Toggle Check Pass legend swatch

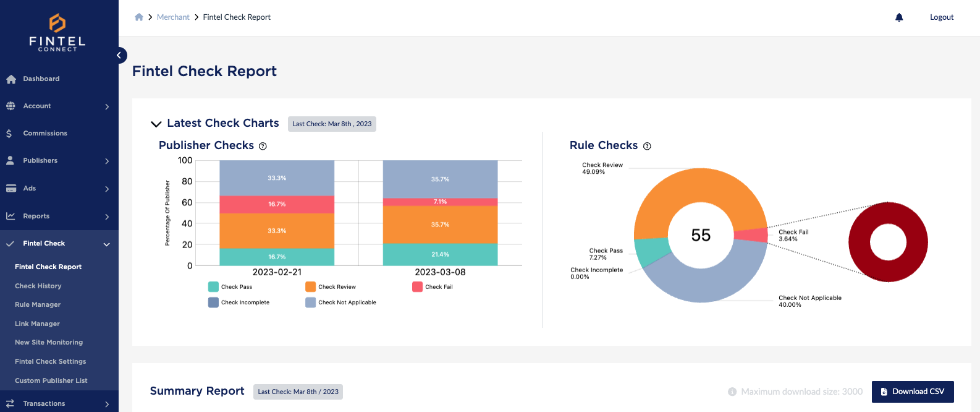pos(213,287)
